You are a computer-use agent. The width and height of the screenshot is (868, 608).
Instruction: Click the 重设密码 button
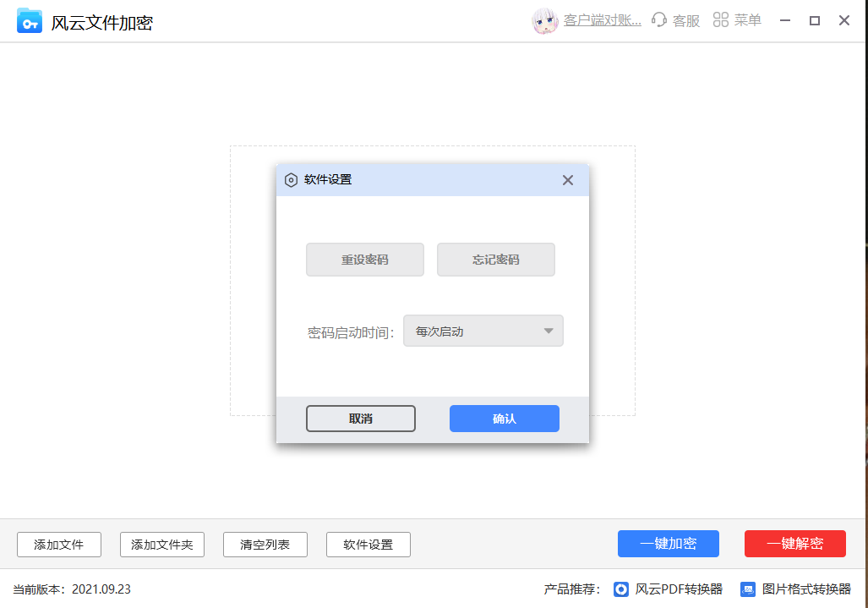tap(364, 260)
